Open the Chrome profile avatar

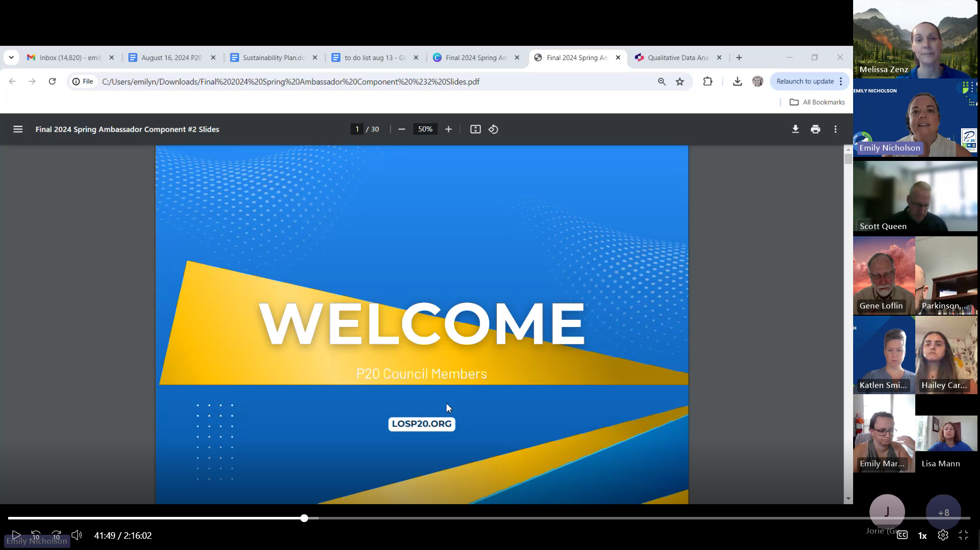click(x=758, y=81)
